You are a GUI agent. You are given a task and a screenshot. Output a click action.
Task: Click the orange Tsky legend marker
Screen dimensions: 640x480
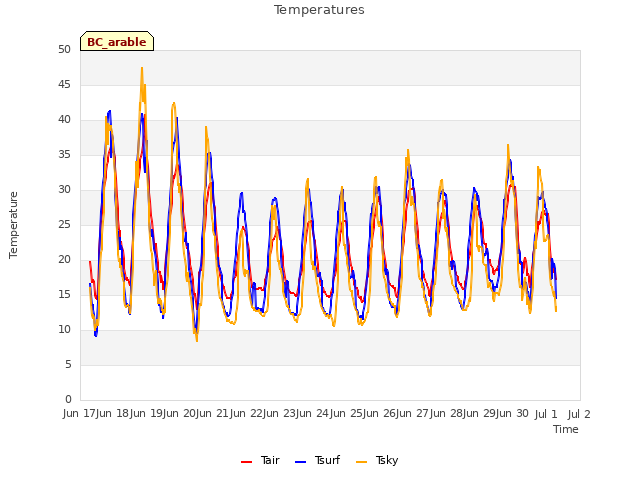[361, 462]
